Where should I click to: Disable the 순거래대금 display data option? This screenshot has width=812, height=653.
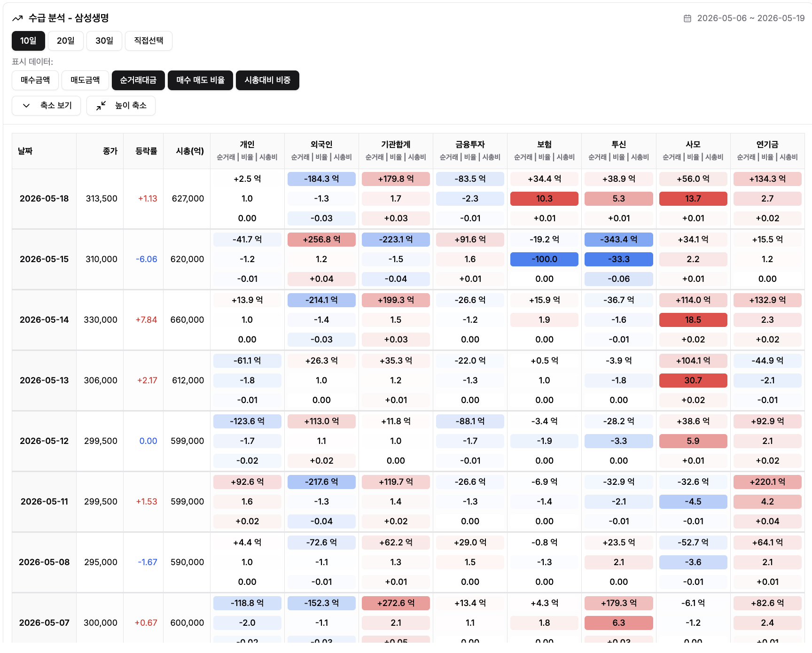click(x=138, y=80)
